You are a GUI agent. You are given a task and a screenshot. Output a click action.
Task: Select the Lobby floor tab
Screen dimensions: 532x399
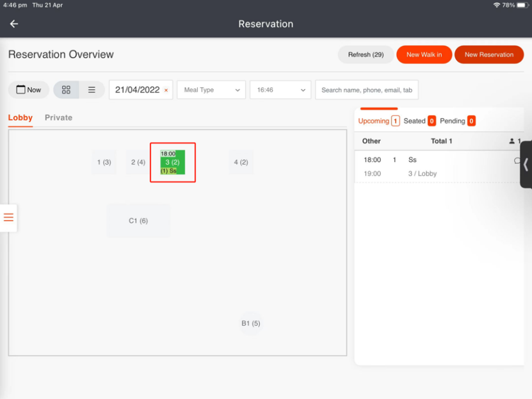pos(20,118)
